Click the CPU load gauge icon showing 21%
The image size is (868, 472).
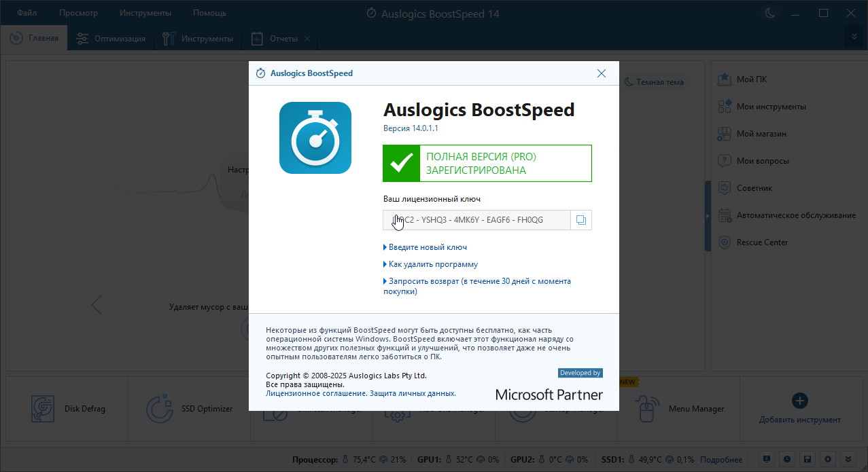383,460
